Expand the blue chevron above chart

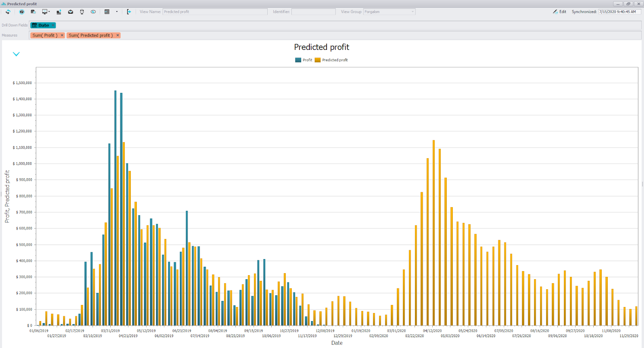pyautogui.click(x=16, y=54)
